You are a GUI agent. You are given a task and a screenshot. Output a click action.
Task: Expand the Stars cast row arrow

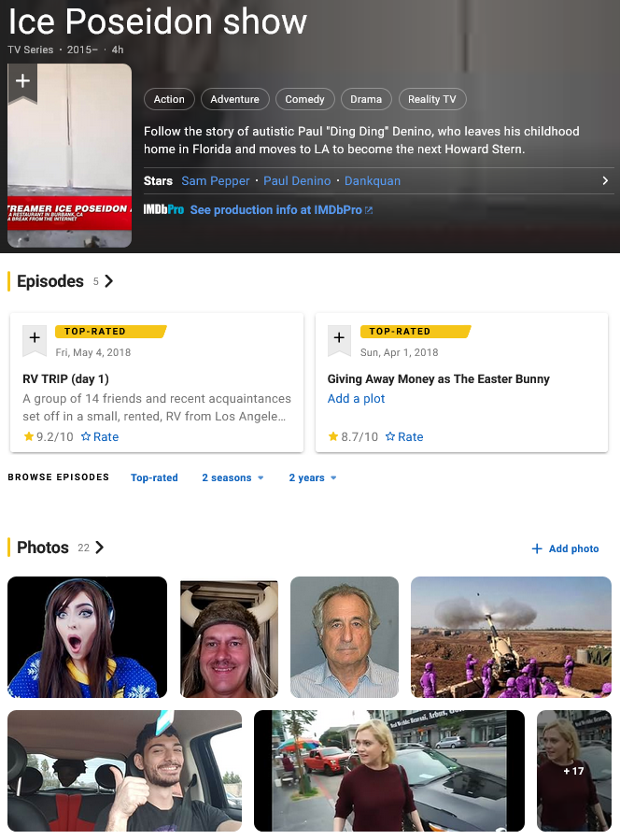[605, 180]
